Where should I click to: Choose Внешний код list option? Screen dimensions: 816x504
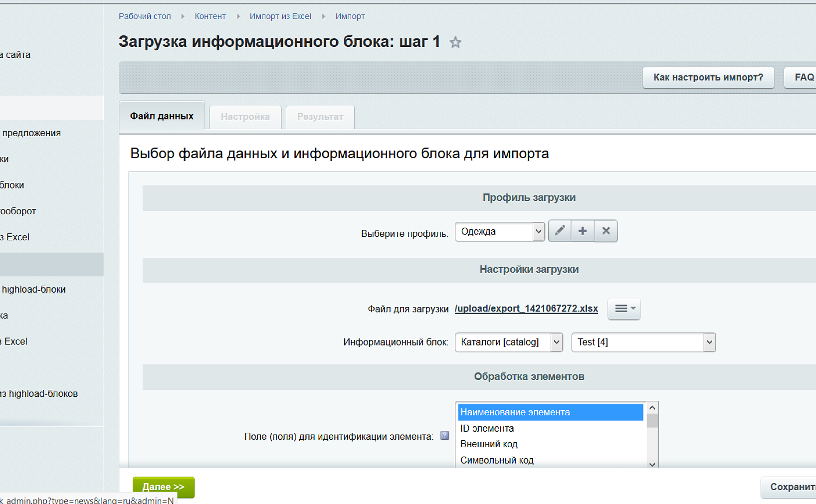[x=489, y=444]
